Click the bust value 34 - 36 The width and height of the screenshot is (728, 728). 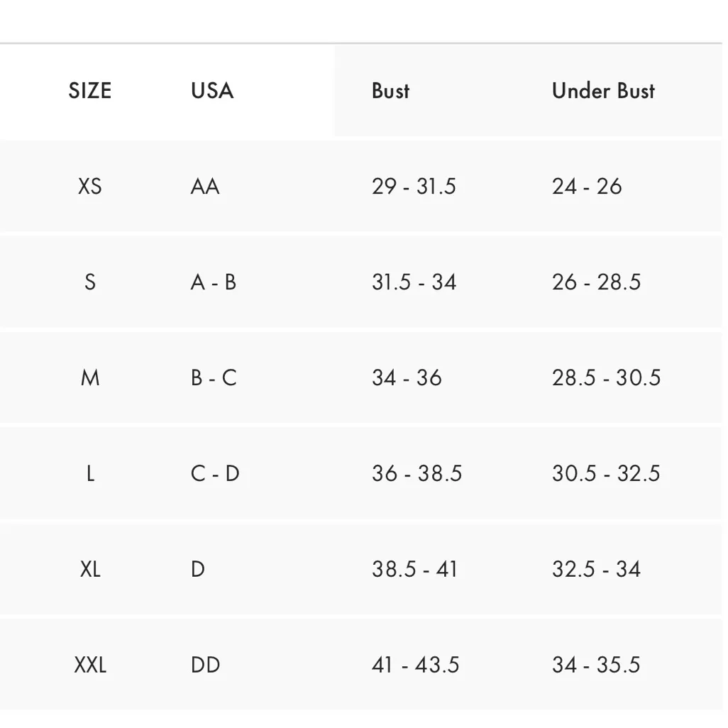pos(407,377)
